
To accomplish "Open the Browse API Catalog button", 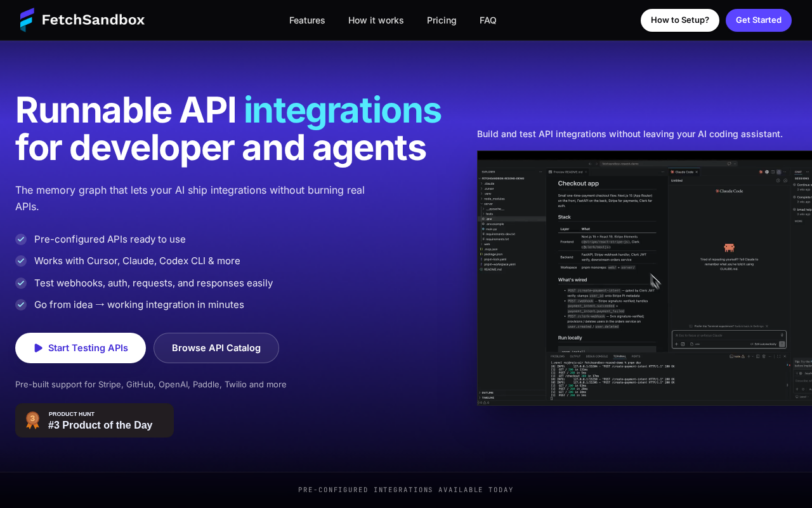I will coord(216,348).
